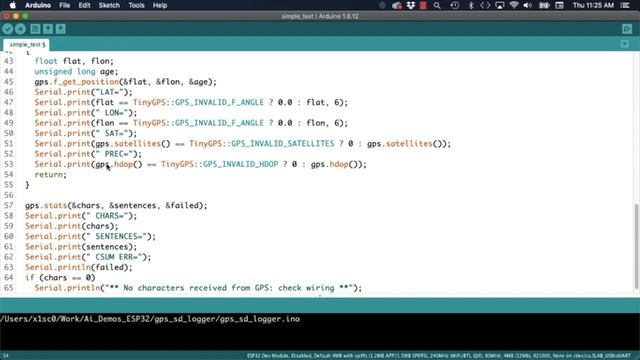Expand the tab options dropdown arrow
This screenshot has height=360, width=640.
point(624,44)
